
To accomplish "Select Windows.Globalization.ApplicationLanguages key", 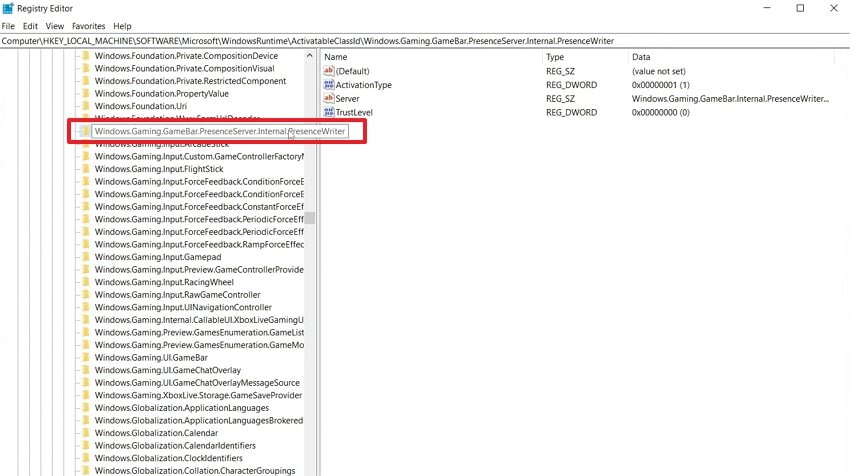I will click(182, 408).
